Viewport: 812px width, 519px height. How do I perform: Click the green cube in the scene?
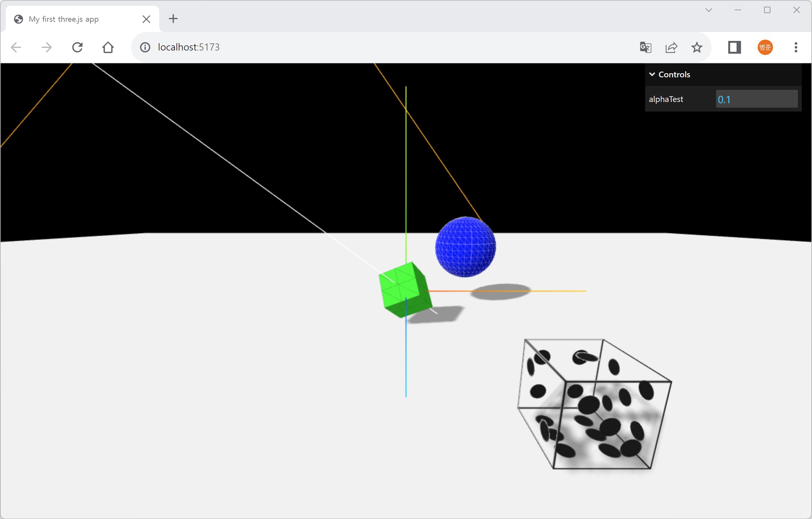click(405, 290)
